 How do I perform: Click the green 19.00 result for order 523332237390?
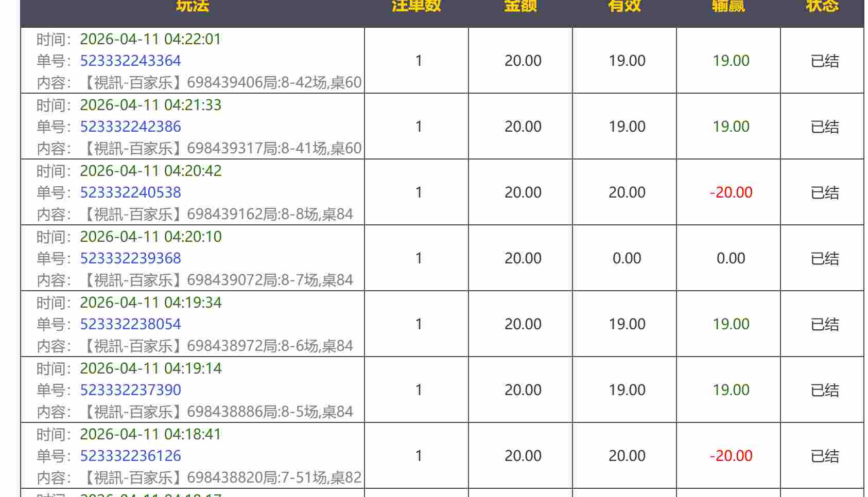[731, 390]
